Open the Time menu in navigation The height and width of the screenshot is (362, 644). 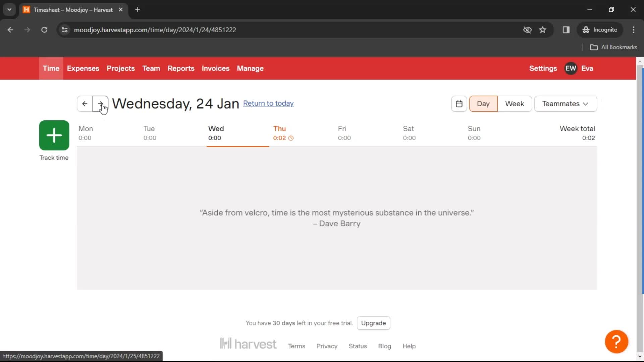[51, 68]
